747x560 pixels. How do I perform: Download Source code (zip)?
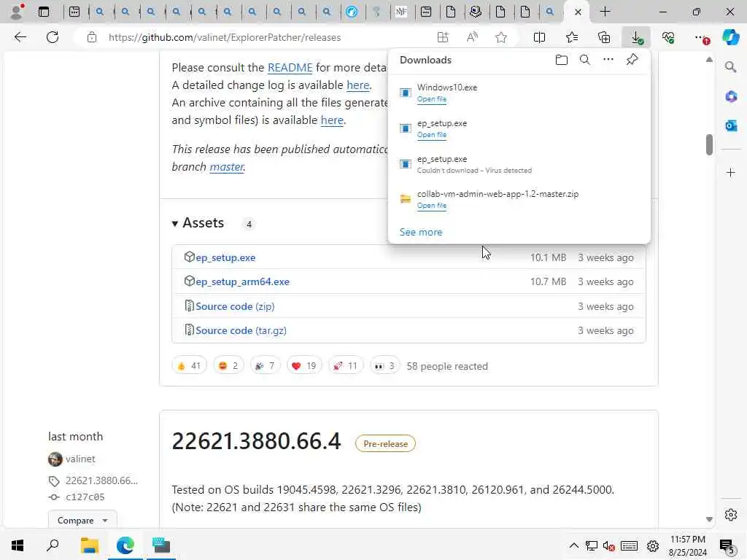click(x=235, y=306)
